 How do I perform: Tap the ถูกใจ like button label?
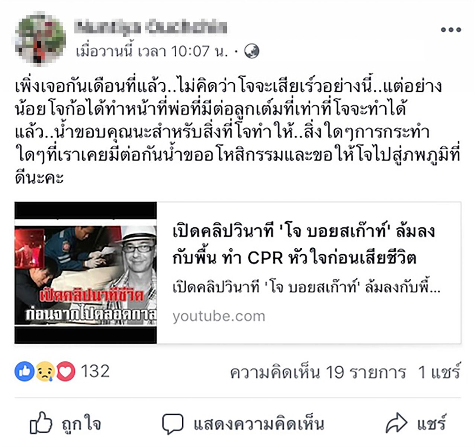tap(81, 423)
